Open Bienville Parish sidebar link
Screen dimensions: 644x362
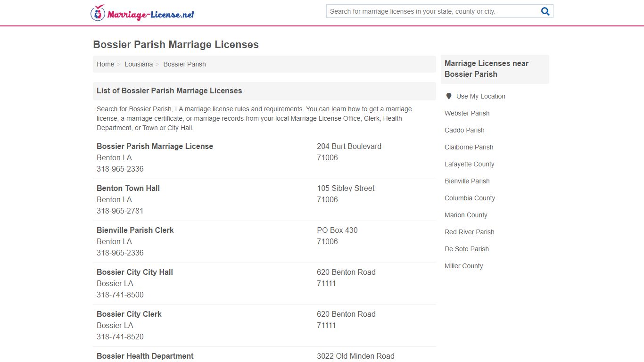coord(467,181)
